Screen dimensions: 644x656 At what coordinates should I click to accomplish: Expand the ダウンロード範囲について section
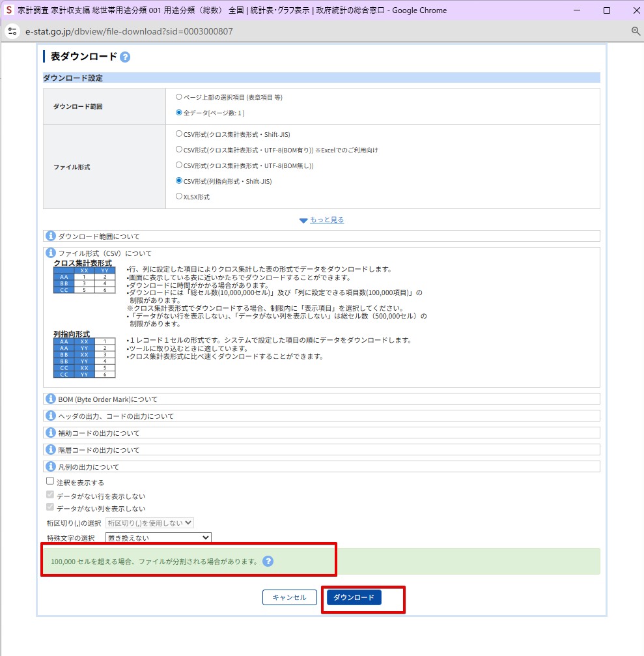click(x=50, y=236)
